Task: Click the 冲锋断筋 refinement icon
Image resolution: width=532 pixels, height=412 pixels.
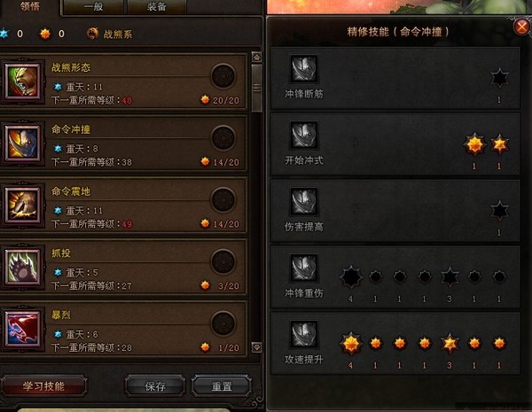Action: coord(304,69)
